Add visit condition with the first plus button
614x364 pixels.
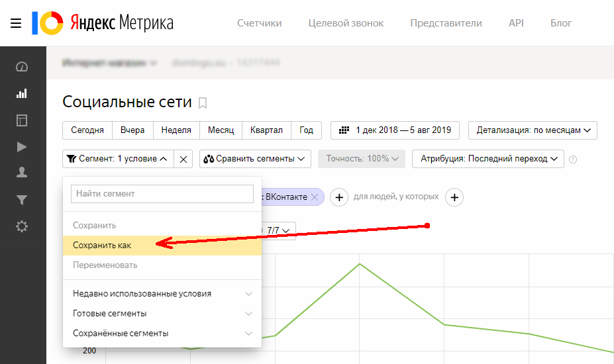(339, 197)
